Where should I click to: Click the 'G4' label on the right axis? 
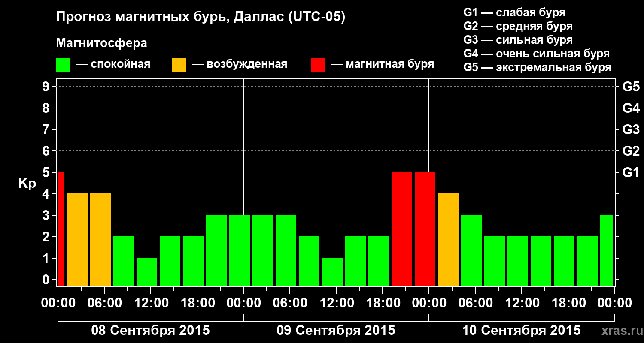(x=631, y=108)
